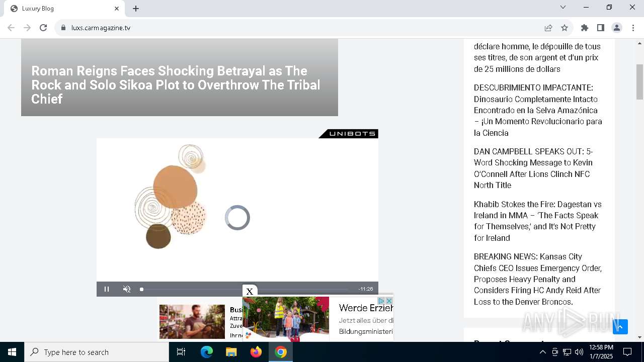Click the browser forward arrow
The height and width of the screenshot is (362, 644).
click(27, 28)
